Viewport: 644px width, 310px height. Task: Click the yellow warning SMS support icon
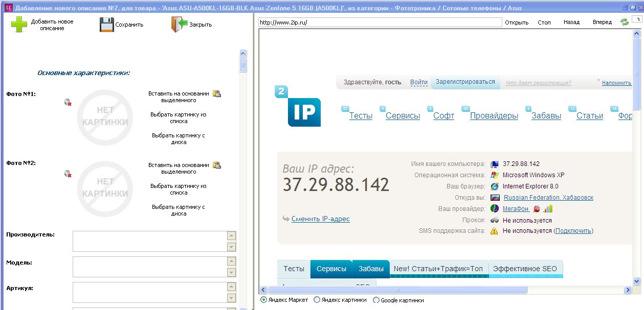pyautogui.click(x=494, y=231)
